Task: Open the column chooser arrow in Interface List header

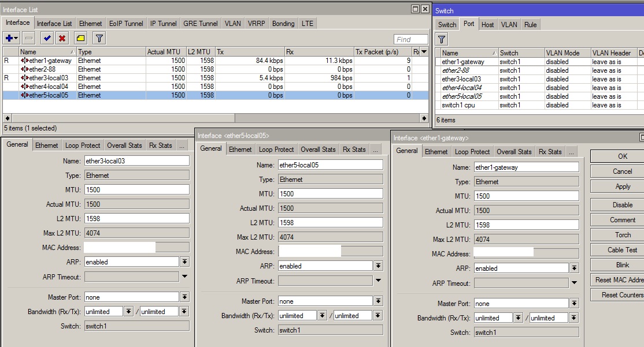Action: 424,52
